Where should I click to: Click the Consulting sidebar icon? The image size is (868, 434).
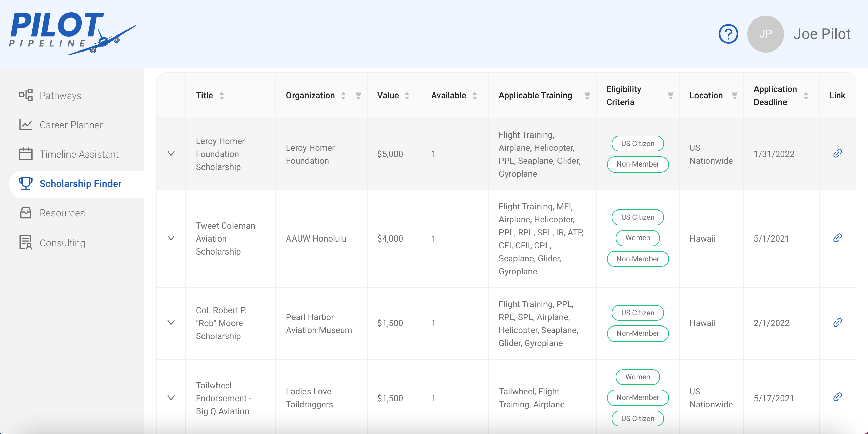(26, 242)
